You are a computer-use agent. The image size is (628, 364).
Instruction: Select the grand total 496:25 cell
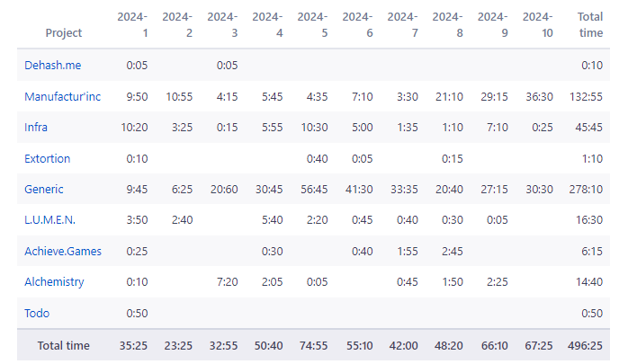585,346
